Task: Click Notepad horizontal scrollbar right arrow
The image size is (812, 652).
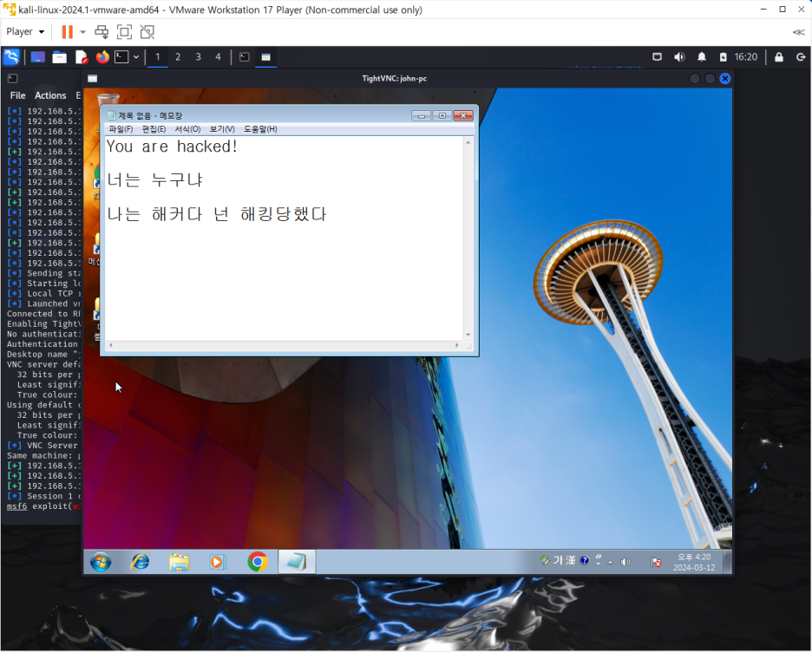Action: point(456,345)
